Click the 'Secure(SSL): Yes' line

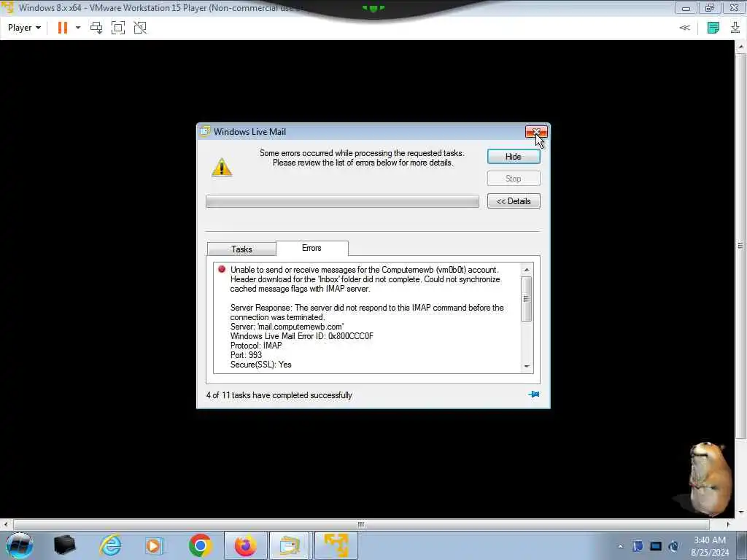pos(261,365)
